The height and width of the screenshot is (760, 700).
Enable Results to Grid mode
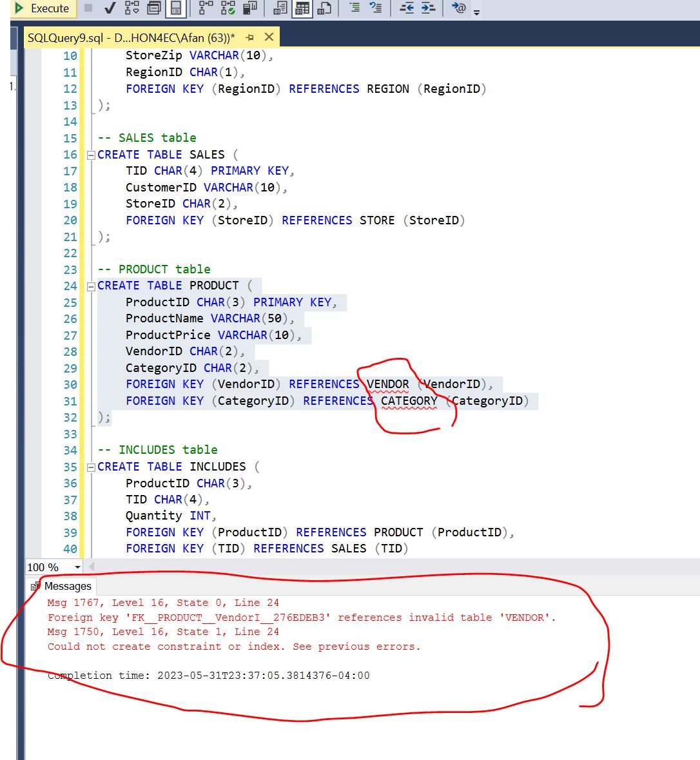301,8
